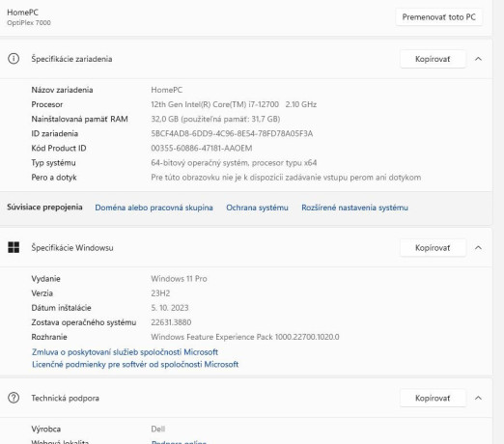Viewport: 504px width, 444px height.
Task: Open Doména alebo pracovná skupina link
Action: [x=154, y=208]
